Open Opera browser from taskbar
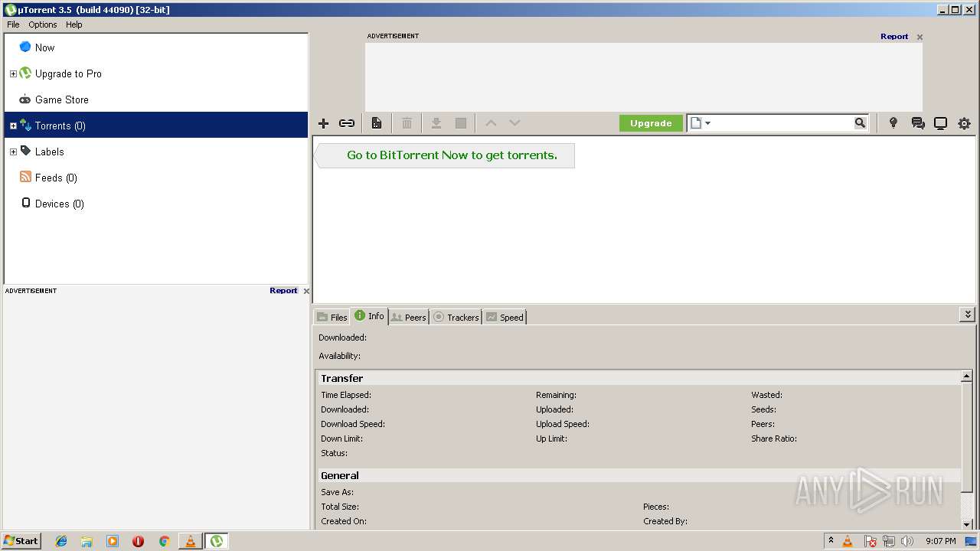 [138, 541]
